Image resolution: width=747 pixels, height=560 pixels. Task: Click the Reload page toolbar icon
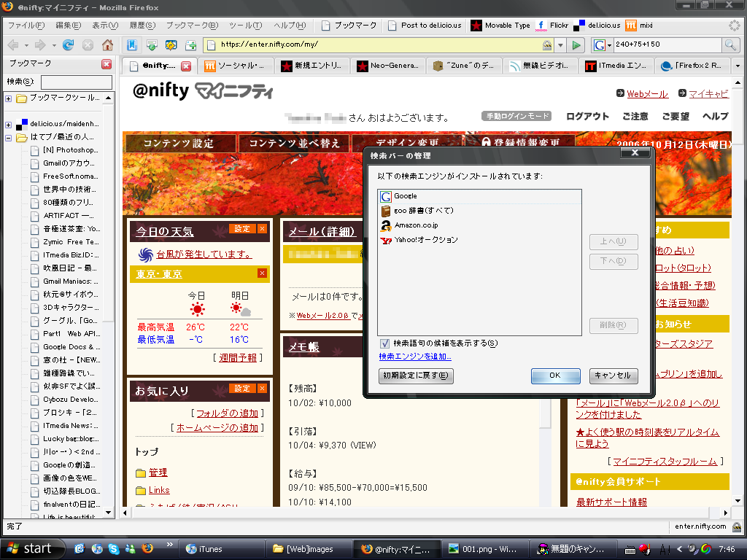pyautogui.click(x=69, y=45)
